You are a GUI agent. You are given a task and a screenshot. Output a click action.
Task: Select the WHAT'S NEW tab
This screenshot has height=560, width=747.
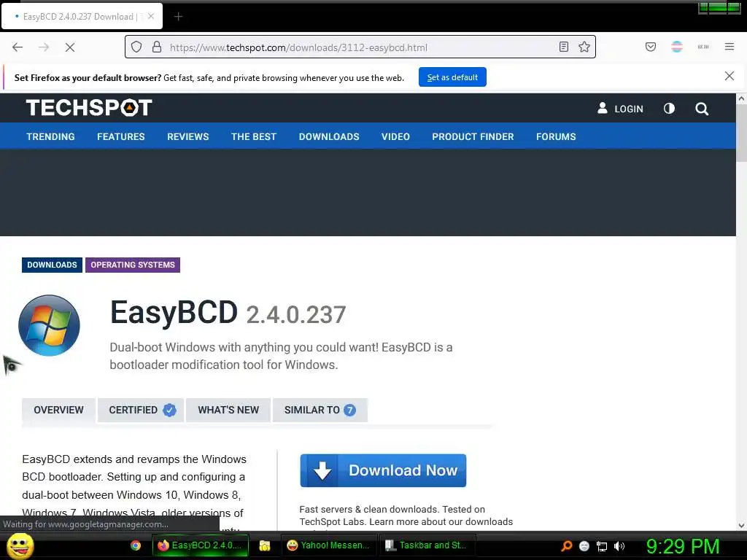(228, 410)
